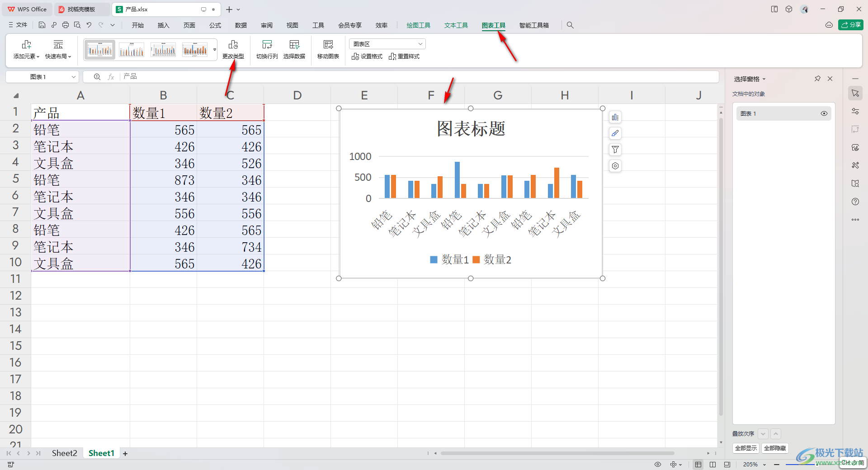This screenshot has height=470, width=868.
Task: Select normal view icon in status bar
Action: click(x=698, y=465)
